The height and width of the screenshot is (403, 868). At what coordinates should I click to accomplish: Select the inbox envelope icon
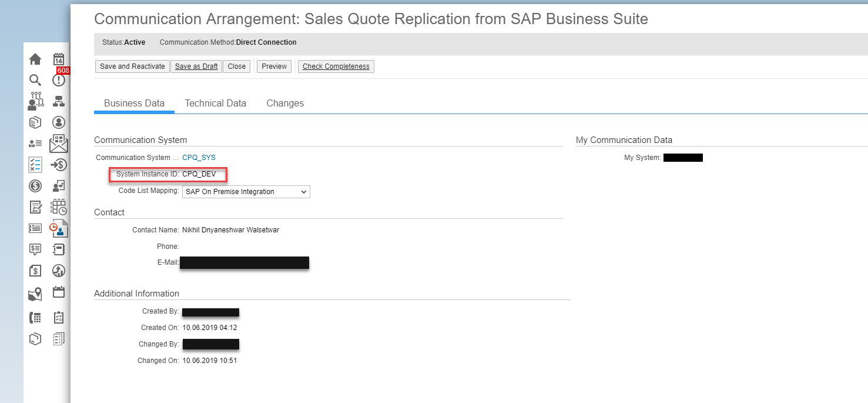(x=58, y=142)
